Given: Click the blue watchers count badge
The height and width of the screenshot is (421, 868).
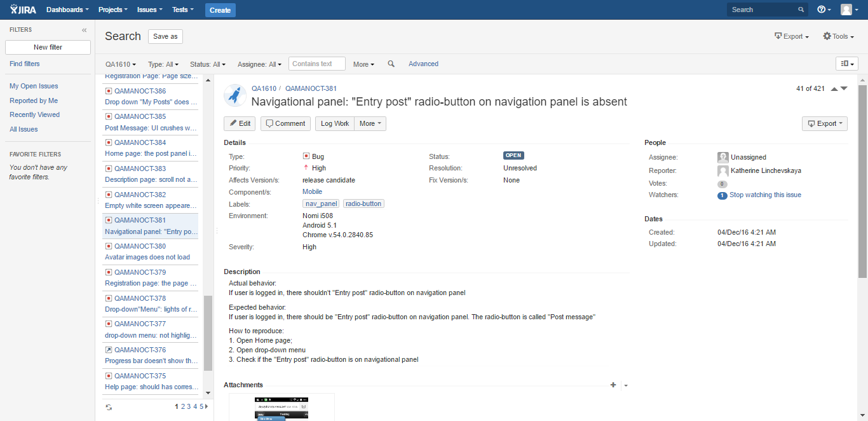Looking at the screenshot, I should pos(722,195).
